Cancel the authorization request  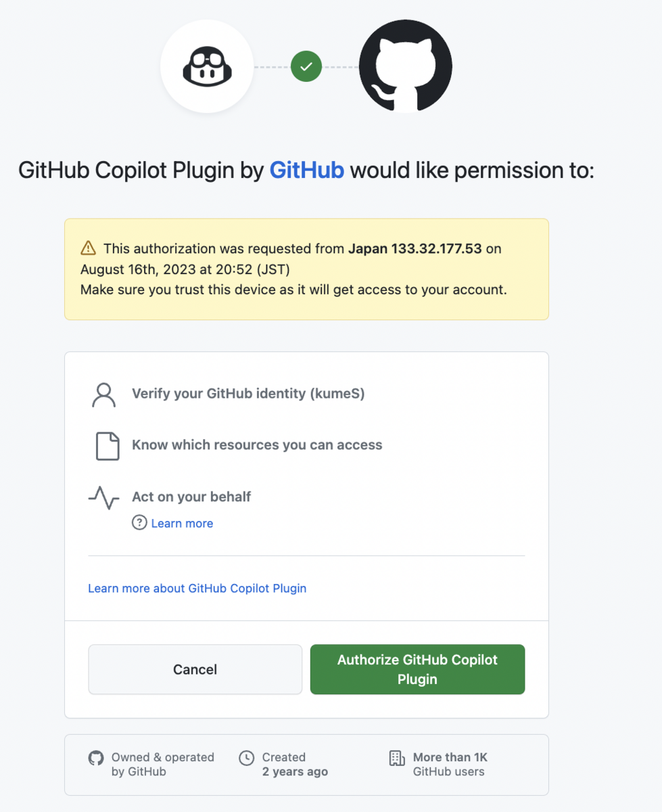point(195,669)
